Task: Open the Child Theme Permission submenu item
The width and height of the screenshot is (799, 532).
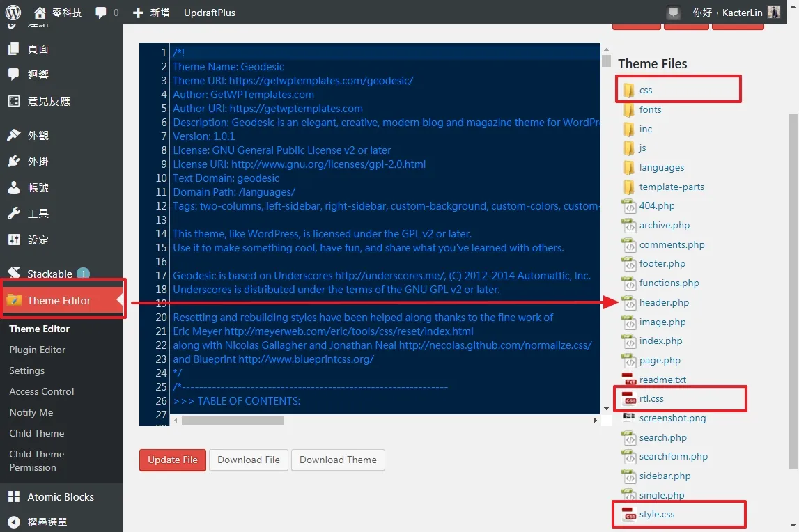Action: pyautogui.click(x=37, y=461)
